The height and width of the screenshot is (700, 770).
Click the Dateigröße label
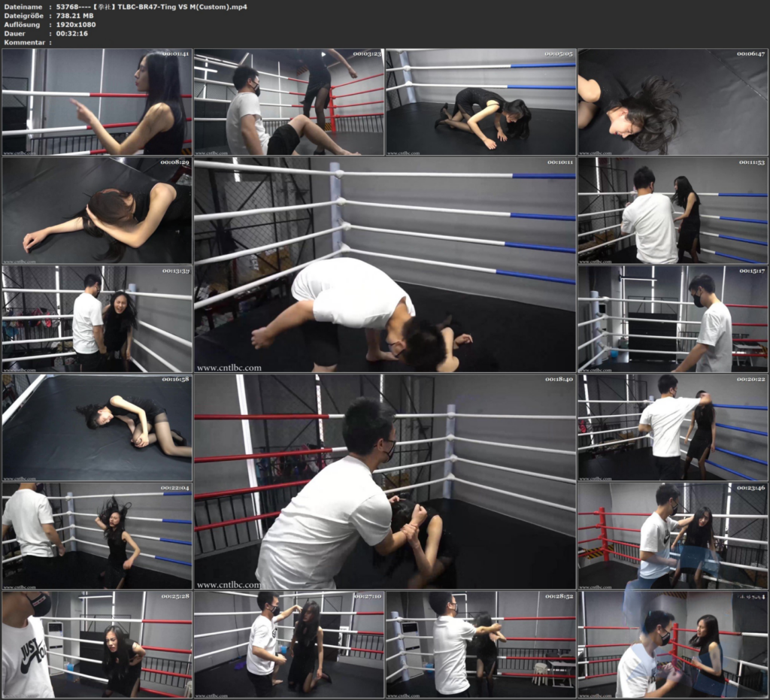click(x=23, y=16)
